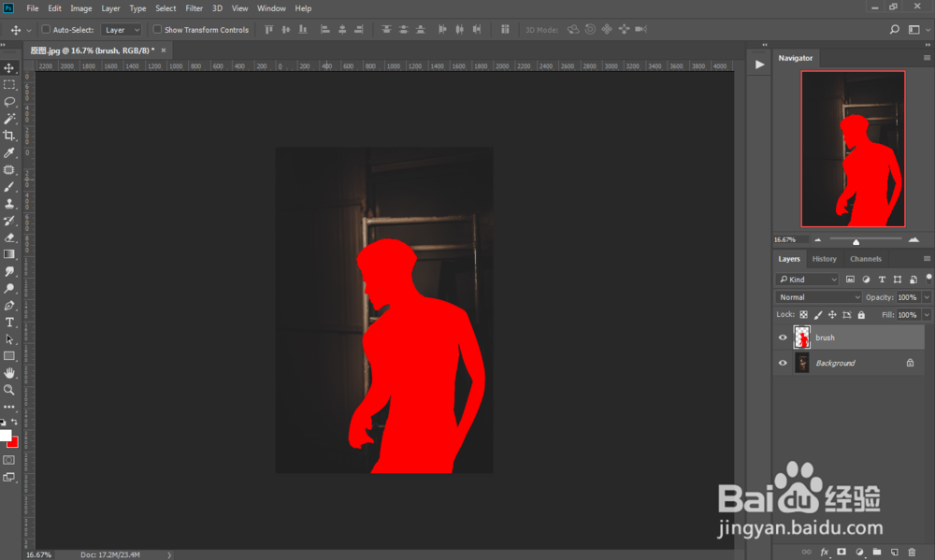Add a layer mask
Viewport: 935px width, 560px height.
(841, 552)
